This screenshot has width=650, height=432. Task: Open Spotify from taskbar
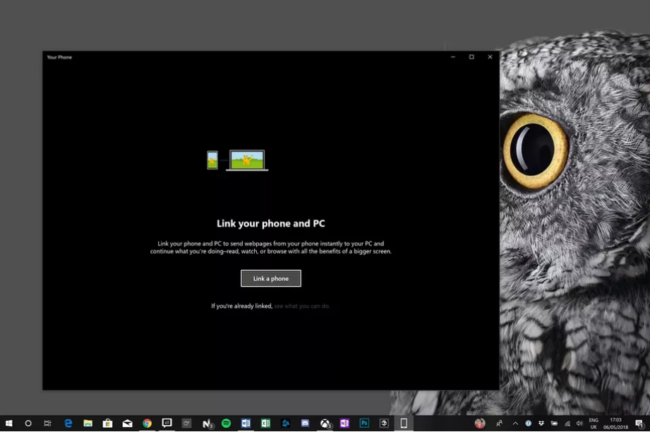[226, 423]
